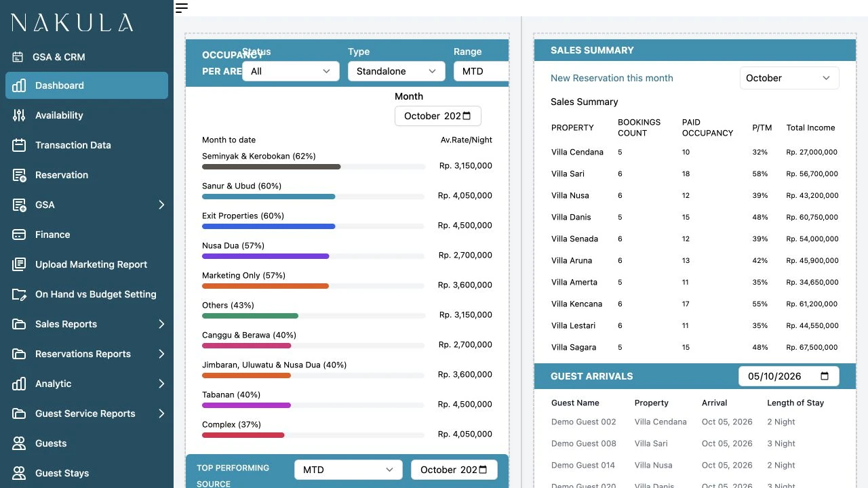Open the Top Performing Source MTD dropdown
This screenshot has width=868, height=488.
349,470
